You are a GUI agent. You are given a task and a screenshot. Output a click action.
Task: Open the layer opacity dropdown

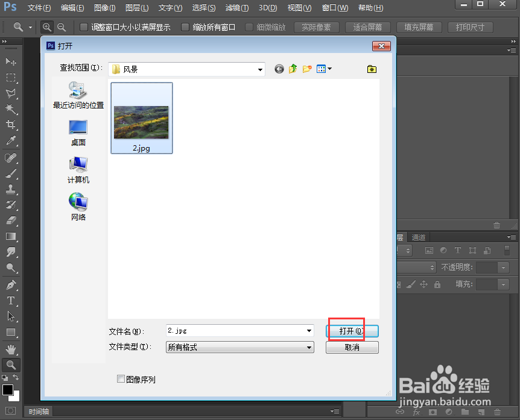click(504, 268)
